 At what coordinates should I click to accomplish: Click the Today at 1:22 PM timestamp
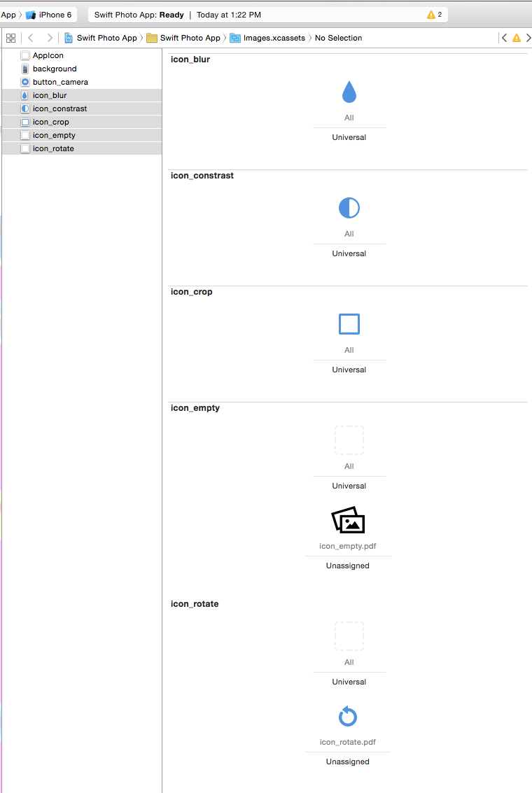(x=229, y=15)
